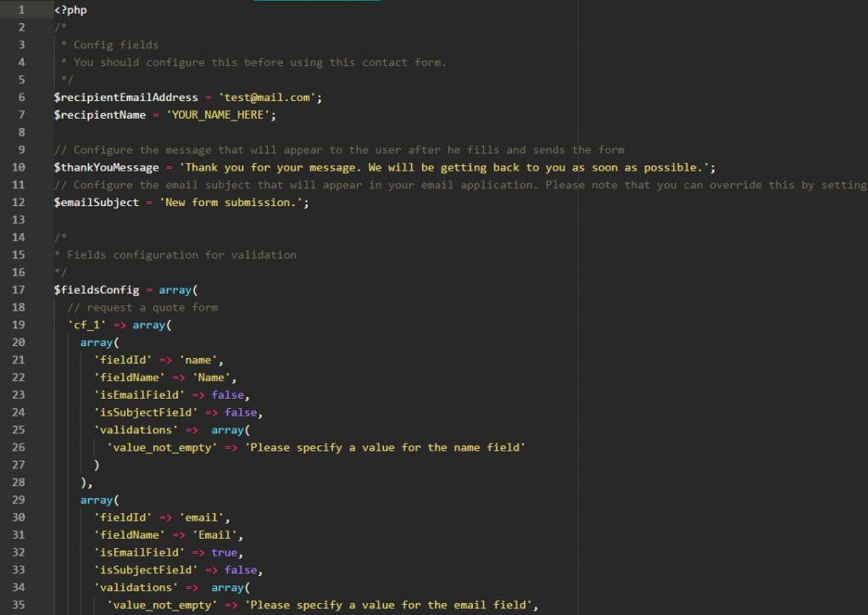This screenshot has height=615, width=868.
Task: Click the true value for 'isEmailField'
Action: [x=224, y=552]
